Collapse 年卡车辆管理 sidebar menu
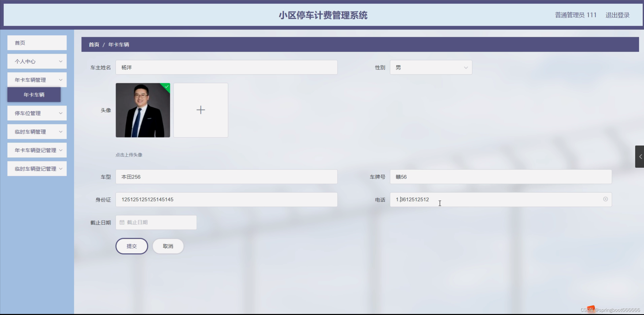 point(37,80)
